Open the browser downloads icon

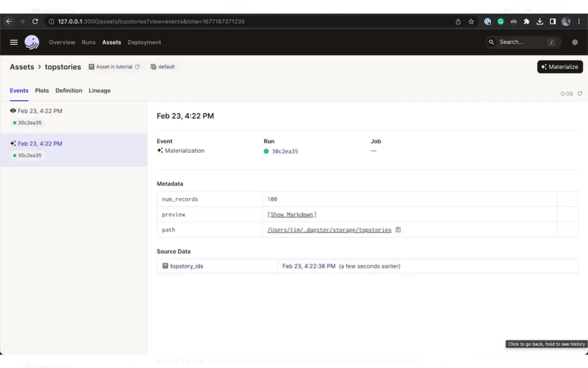540,21
